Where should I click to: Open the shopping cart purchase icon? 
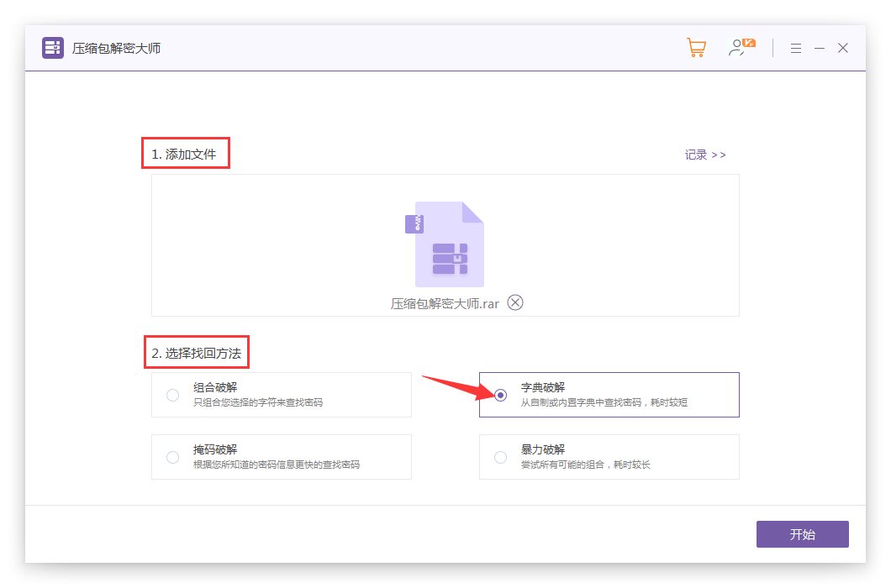(x=696, y=48)
